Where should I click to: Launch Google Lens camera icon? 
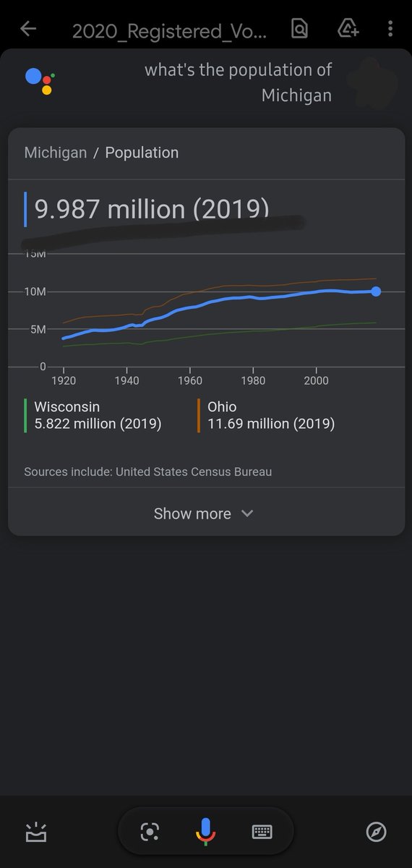point(150,833)
